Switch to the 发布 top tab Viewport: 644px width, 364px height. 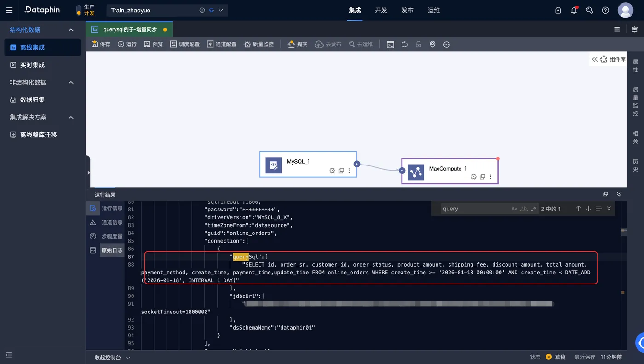[x=407, y=10]
